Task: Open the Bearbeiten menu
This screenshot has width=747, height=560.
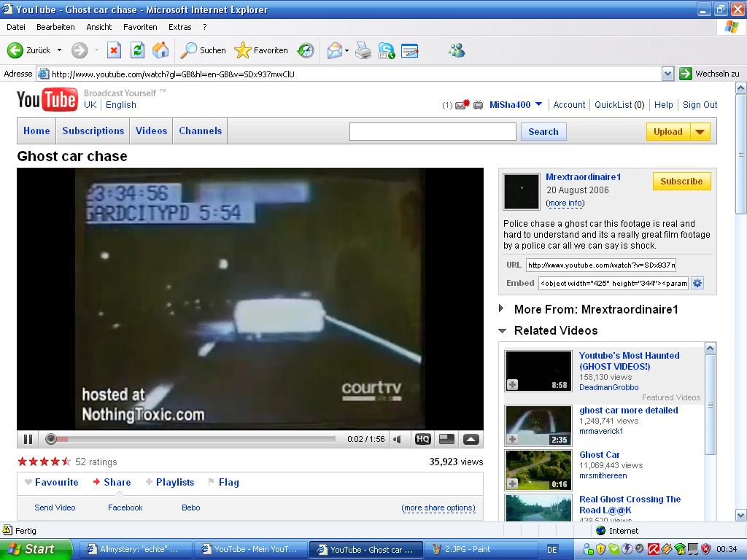Action: click(x=55, y=27)
